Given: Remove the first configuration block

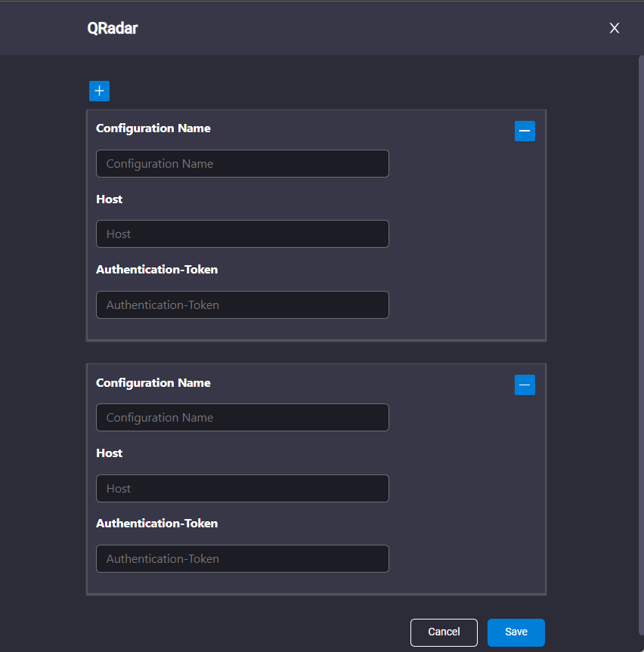Looking at the screenshot, I should click(525, 131).
